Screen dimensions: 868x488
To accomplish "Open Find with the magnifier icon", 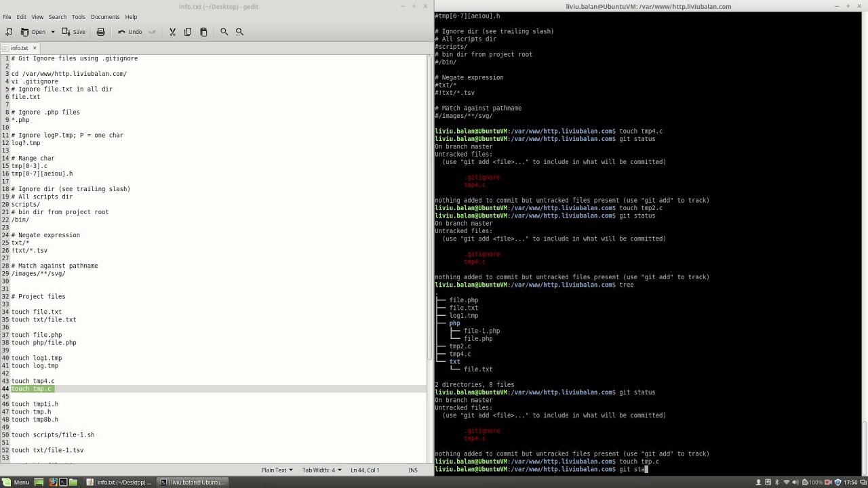I will pos(224,32).
